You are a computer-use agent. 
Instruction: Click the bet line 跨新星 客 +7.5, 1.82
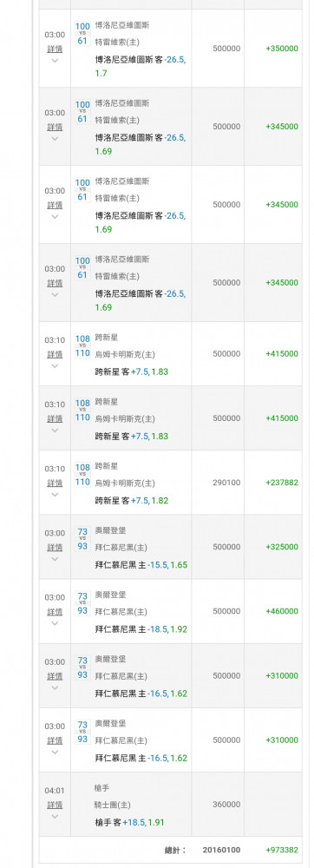click(x=132, y=501)
